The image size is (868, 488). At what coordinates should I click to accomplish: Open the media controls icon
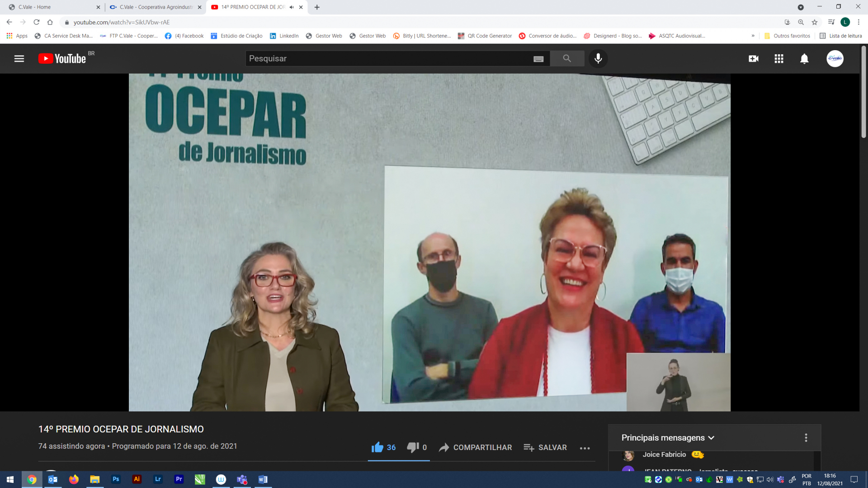coord(831,22)
